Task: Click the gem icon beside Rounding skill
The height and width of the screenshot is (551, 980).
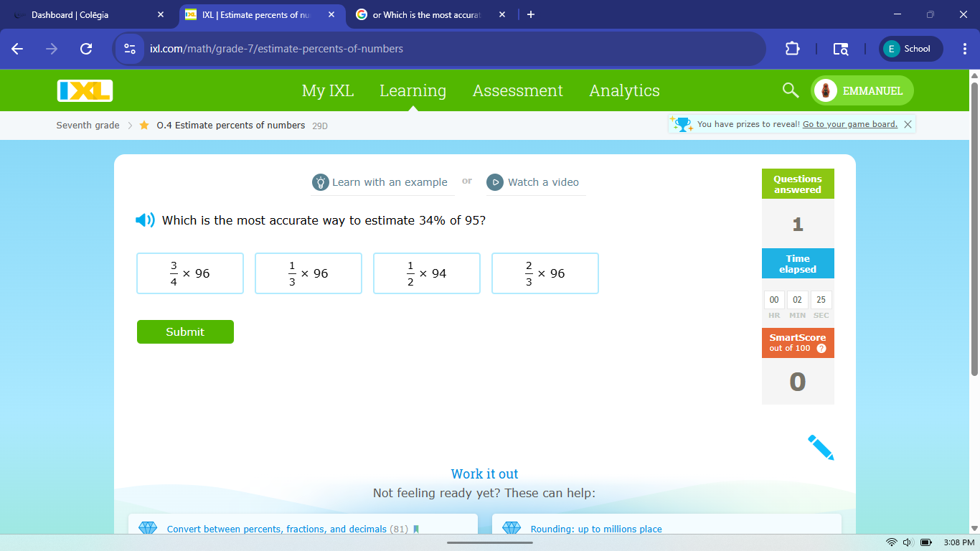Action: coord(512,528)
